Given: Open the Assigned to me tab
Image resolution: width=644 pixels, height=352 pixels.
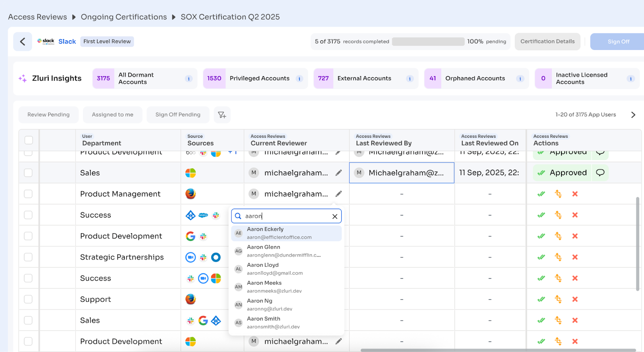Looking at the screenshot, I should 112,115.
